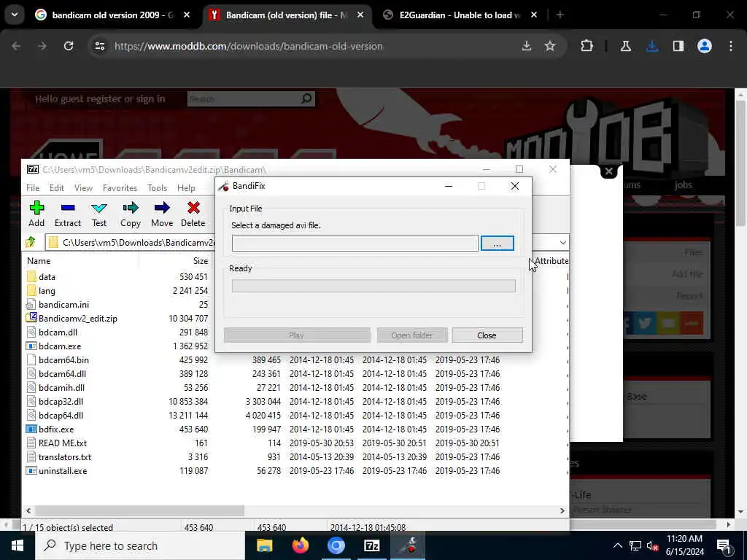Open the Chrome extensions icon
The image size is (747, 560).
(x=587, y=46)
